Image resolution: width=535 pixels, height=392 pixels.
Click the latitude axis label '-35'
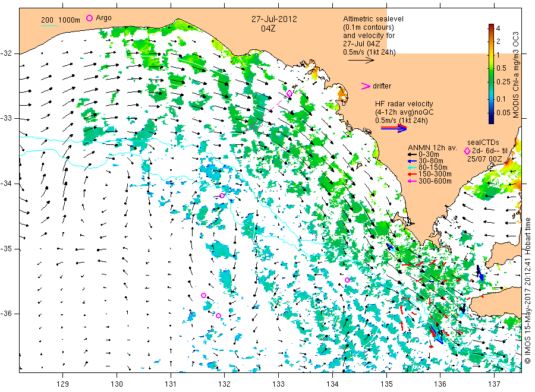click(x=7, y=249)
